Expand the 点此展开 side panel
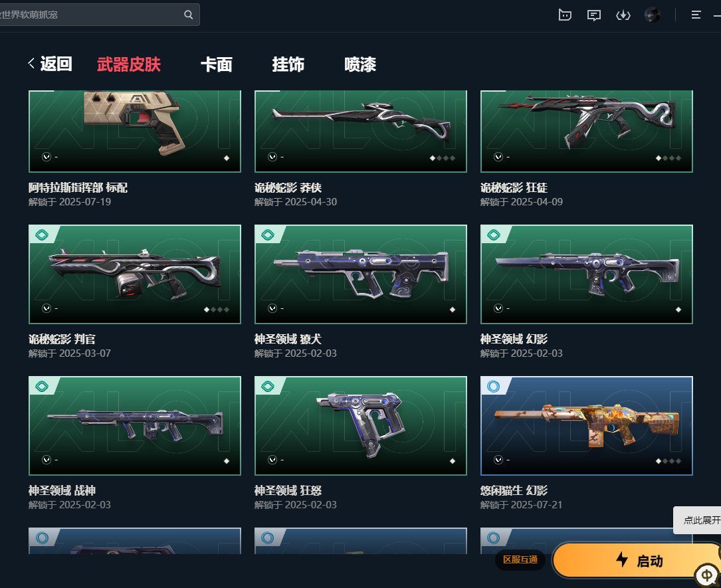This screenshot has width=721, height=588. click(x=699, y=520)
